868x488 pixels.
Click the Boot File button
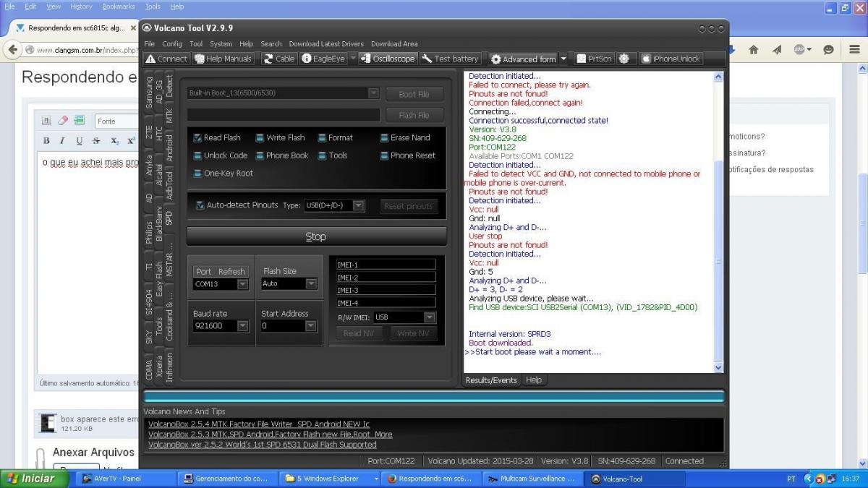414,94
